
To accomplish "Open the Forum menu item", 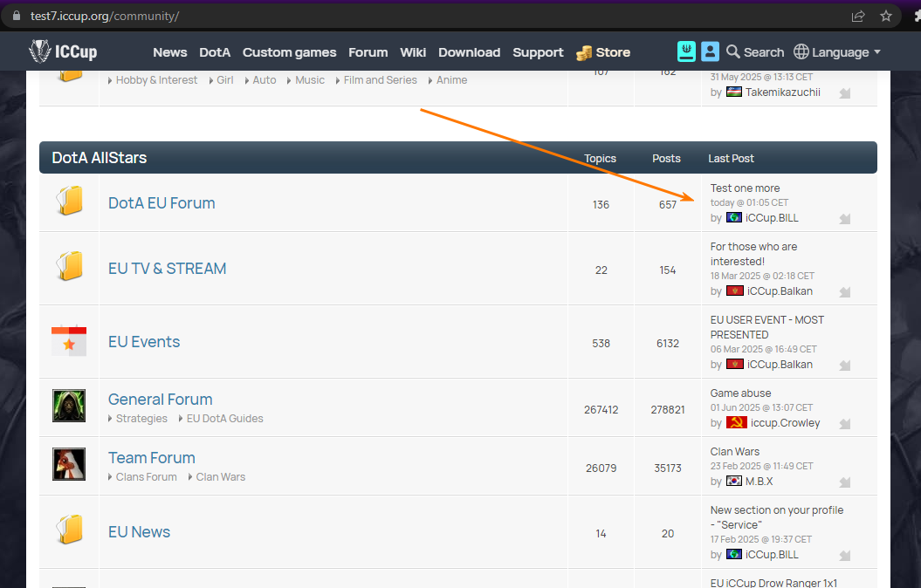I will (x=368, y=52).
